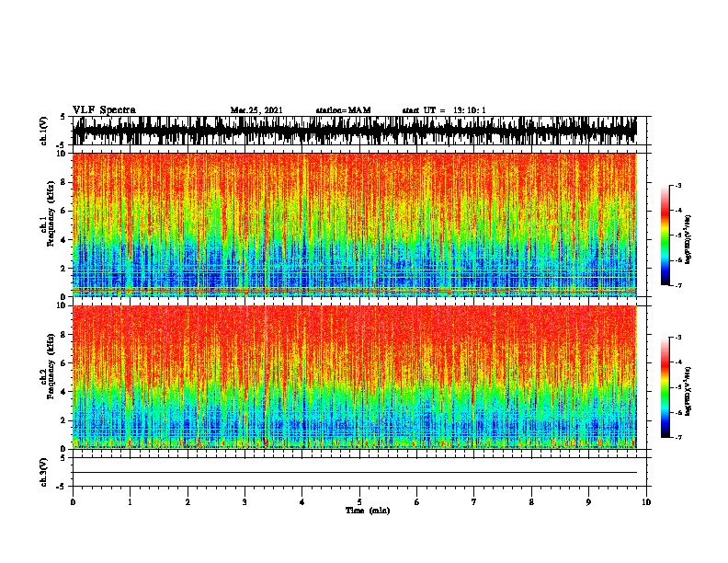Click the 'Time (min)' x-axis label
This screenshot has height=563, width=728.
click(368, 511)
